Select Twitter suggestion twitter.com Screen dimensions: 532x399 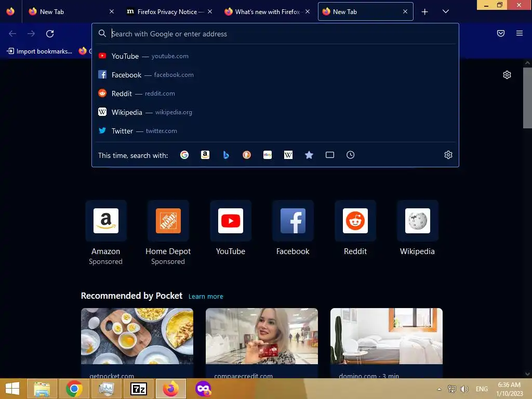coord(275,130)
